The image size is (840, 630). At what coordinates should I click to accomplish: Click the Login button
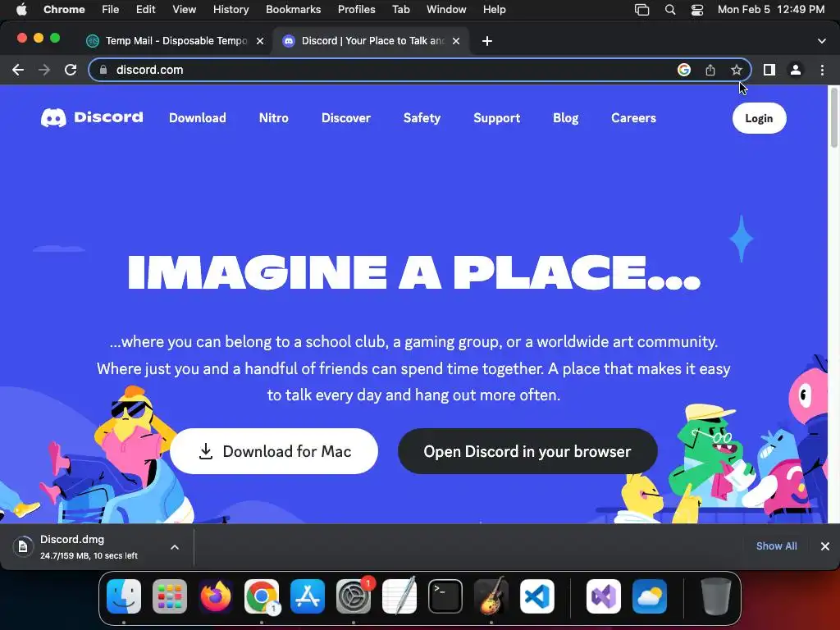click(759, 118)
